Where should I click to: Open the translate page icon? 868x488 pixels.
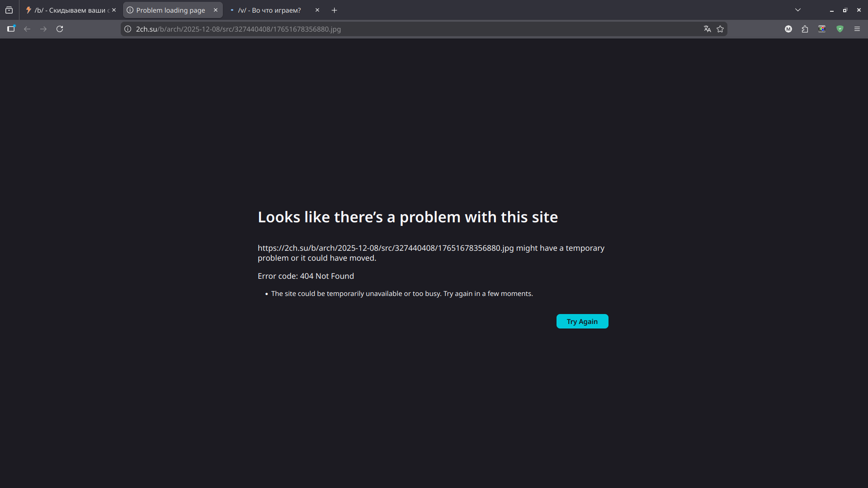708,29
